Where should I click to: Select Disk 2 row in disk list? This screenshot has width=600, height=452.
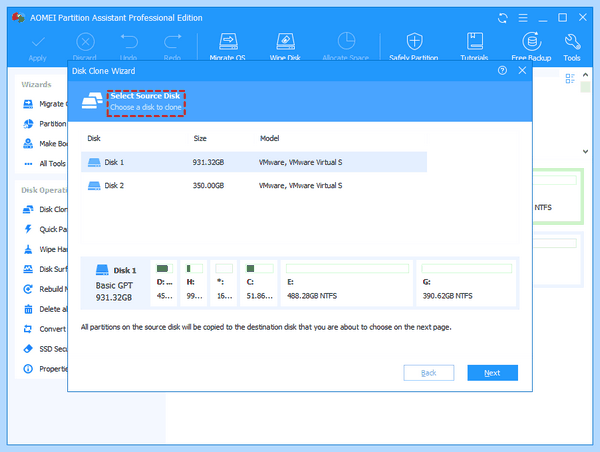[254, 185]
